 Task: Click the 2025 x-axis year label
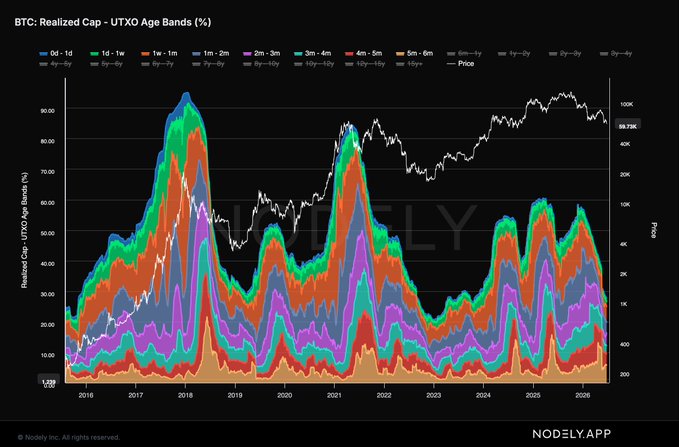(x=533, y=395)
